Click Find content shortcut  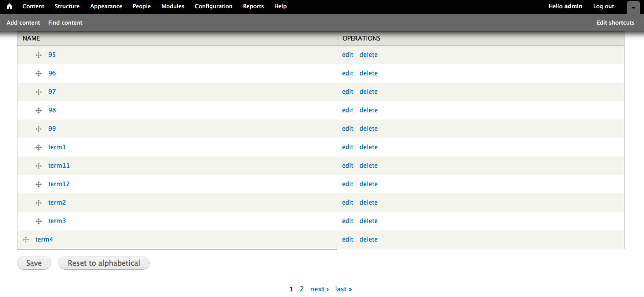tap(65, 23)
